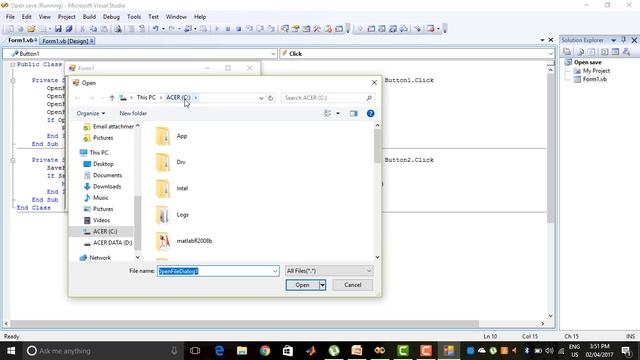Click the Cancel button

point(353,285)
